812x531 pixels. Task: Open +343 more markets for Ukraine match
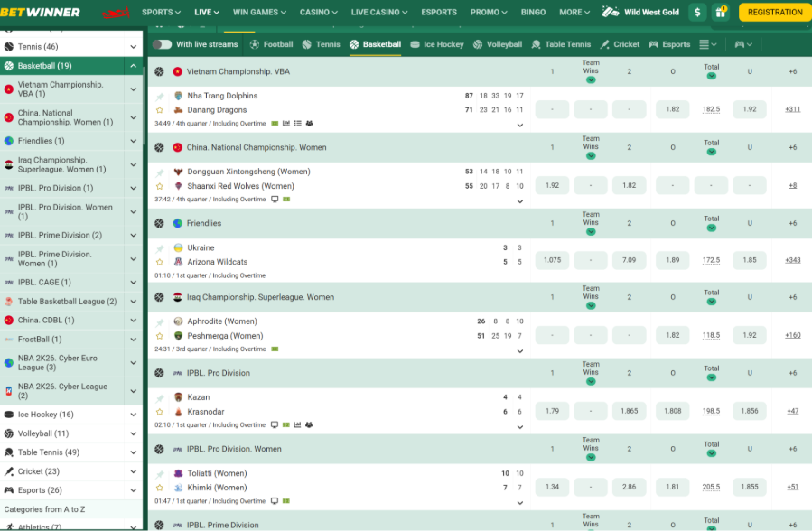(x=792, y=260)
